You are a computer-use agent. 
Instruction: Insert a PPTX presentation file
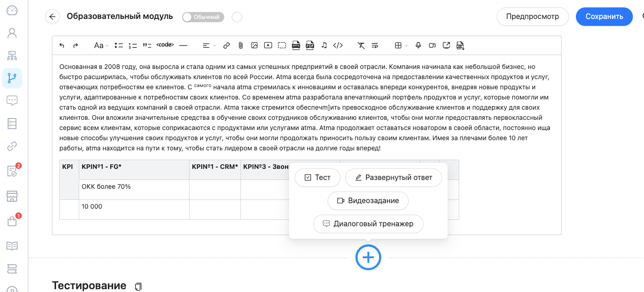[296, 45]
